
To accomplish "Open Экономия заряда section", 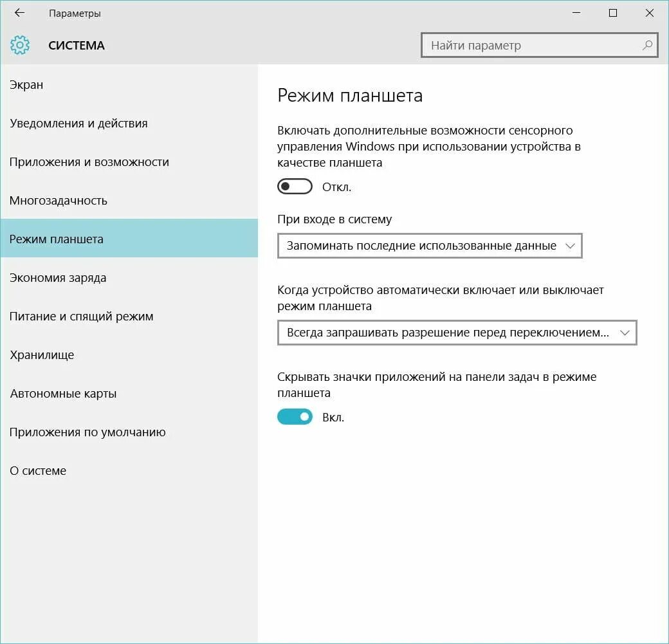I will 129,278.
